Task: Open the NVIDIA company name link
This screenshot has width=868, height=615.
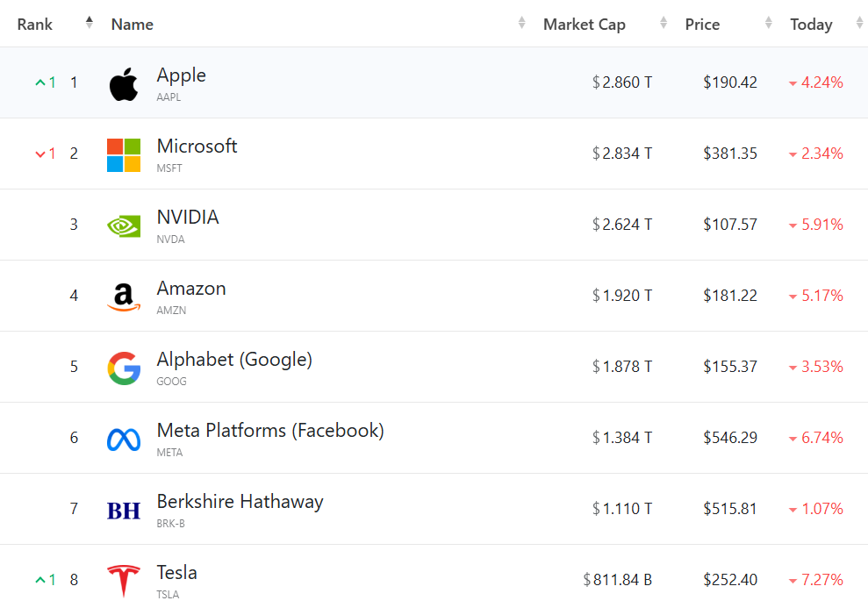Action: [x=188, y=218]
